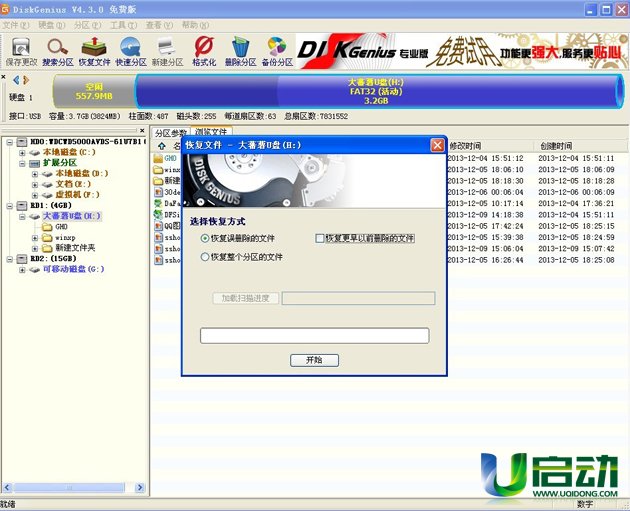Click the 空闲 557.9MB disk segment
This screenshot has height=511, width=630.
coord(94,92)
